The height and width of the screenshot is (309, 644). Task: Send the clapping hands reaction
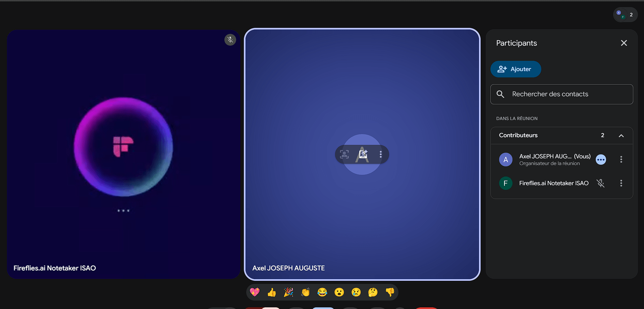coord(306,292)
